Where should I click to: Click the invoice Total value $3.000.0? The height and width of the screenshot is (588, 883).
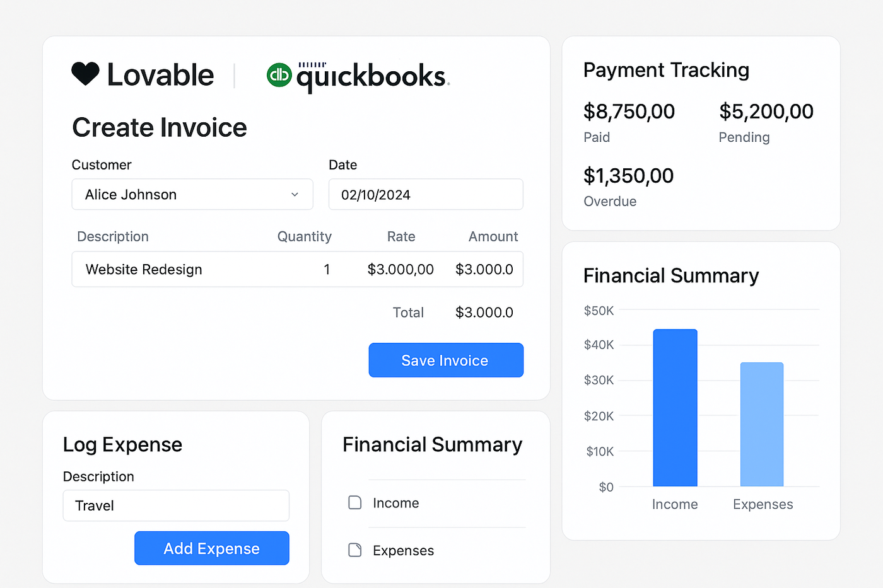click(484, 313)
